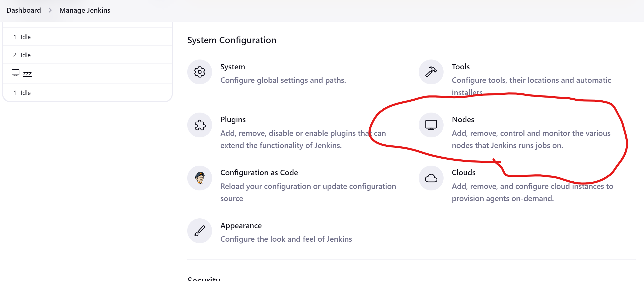Click the Appearance paintbrush icon
Image resolution: width=644 pixels, height=281 pixels.
click(199, 231)
